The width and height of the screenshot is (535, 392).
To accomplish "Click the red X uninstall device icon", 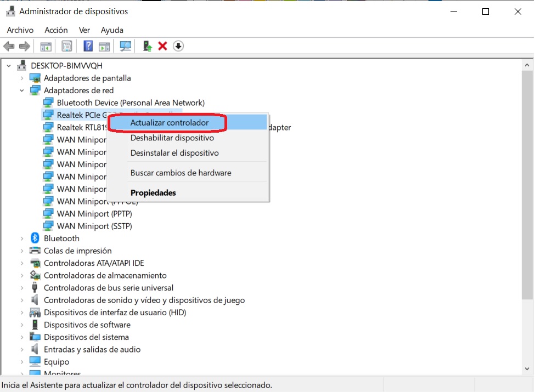I will [162, 46].
